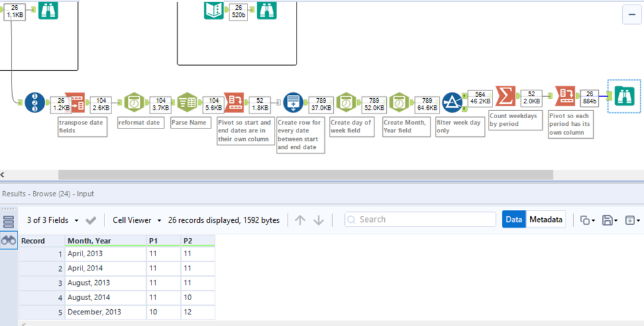Click the results Browse binoculars sidebar icon
The height and width of the screenshot is (326, 644).
[8, 241]
